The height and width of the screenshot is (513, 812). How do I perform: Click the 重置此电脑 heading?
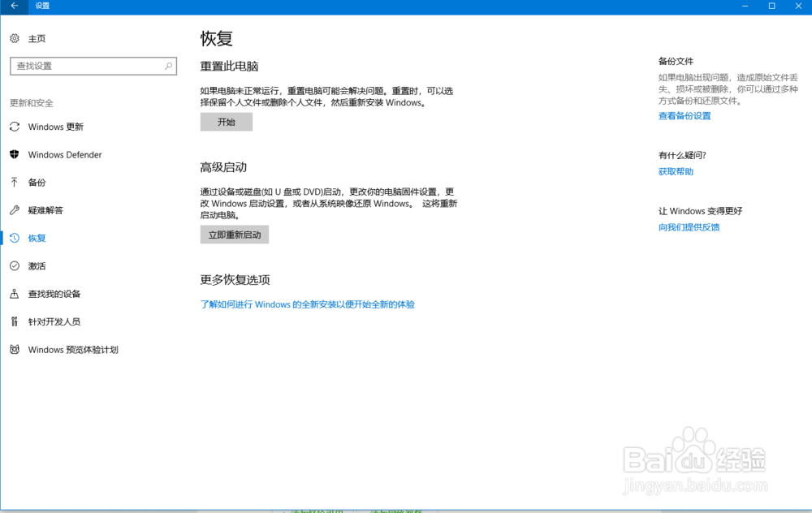[230, 67]
